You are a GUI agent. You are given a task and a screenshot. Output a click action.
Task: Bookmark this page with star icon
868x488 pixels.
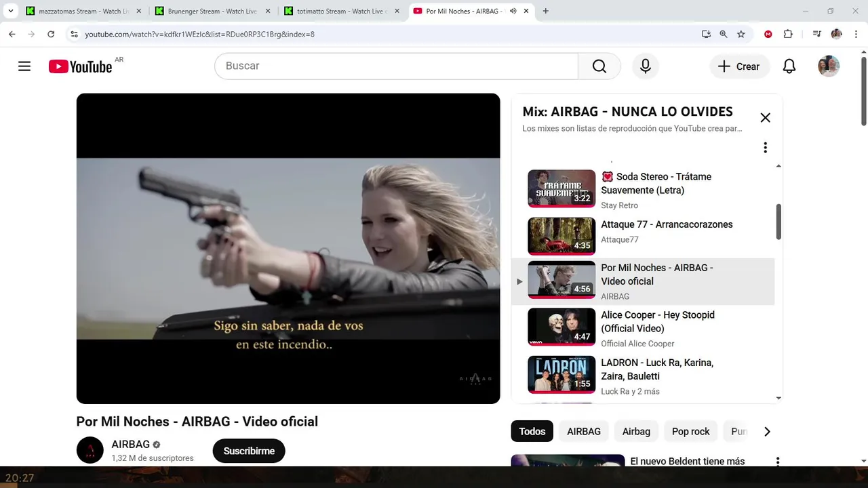point(741,34)
